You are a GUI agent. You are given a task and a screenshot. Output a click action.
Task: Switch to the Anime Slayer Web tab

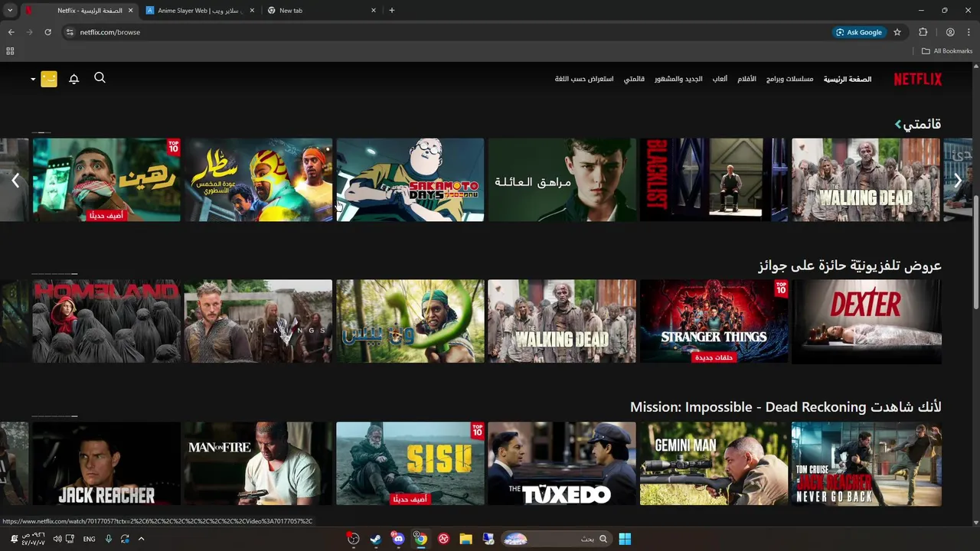(201, 11)
